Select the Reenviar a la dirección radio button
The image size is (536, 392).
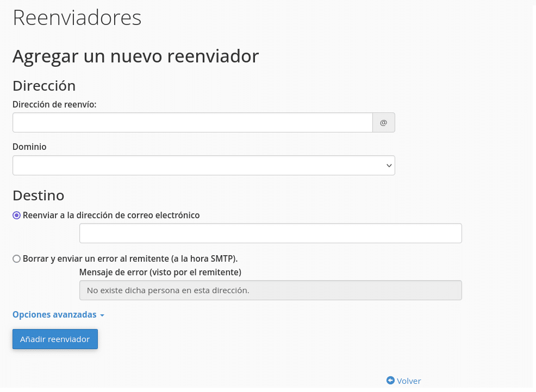pyautogui.click(x=16, y=216)
